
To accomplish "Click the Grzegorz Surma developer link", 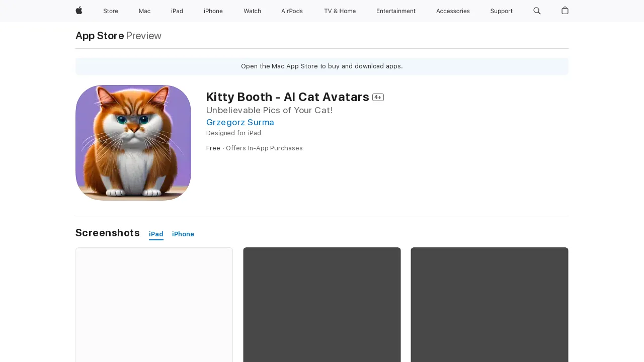I will click(x=240, y=122).
